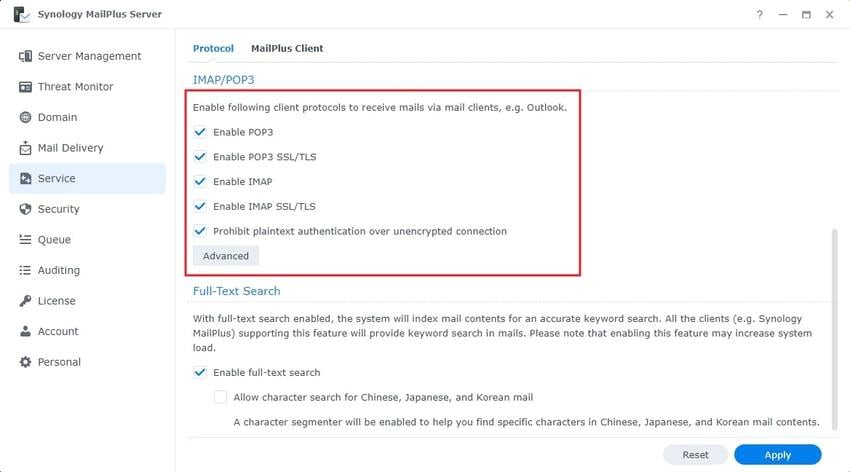
Task: Toggle Enable full-text search checkbox
Action: point(201,373)
